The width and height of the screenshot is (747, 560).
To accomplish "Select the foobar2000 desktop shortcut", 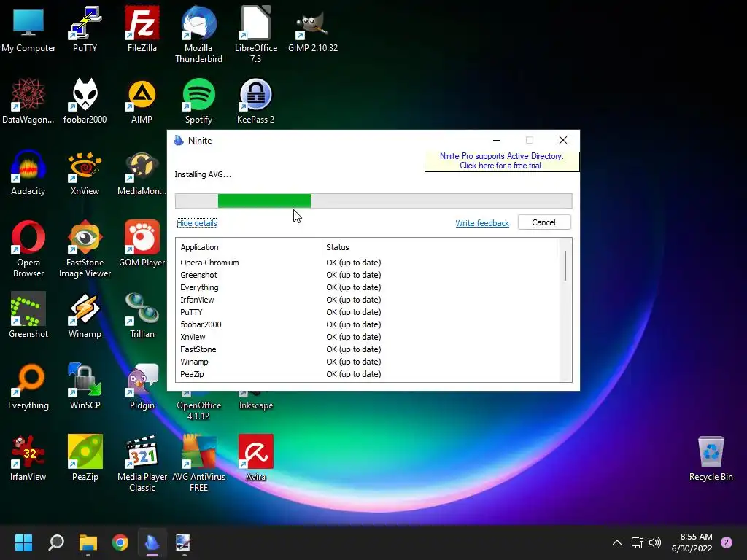I will (x=85, y=101).
